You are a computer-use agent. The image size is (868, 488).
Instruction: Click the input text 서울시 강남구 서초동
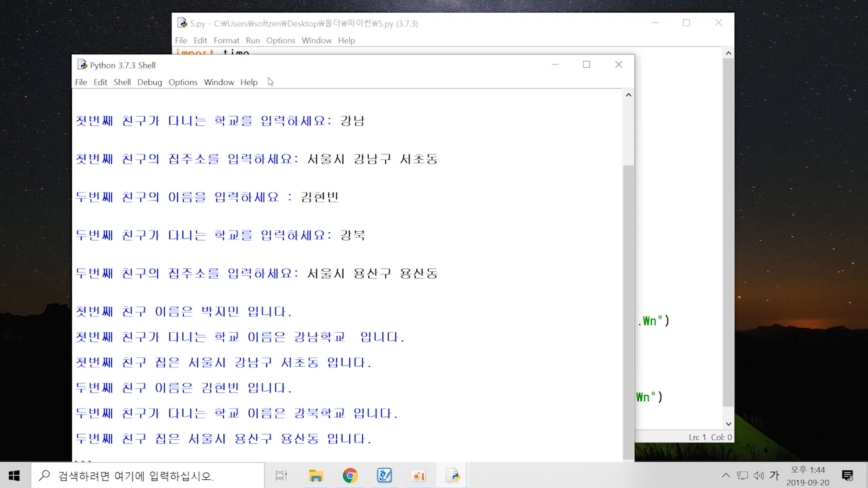point(372,159)
